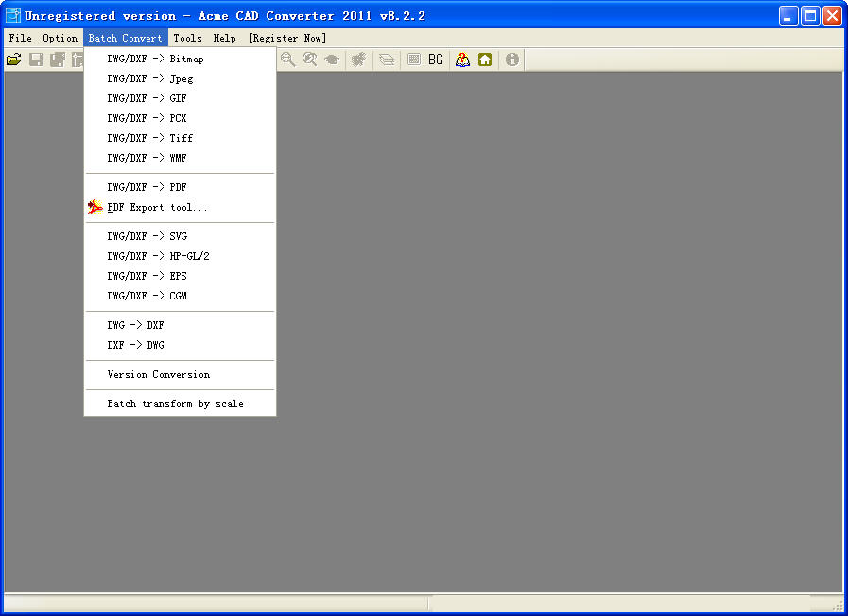848x616 pixels.
Task: Open the Help menu
Action: pyautogui.click(x=224, y=39)
